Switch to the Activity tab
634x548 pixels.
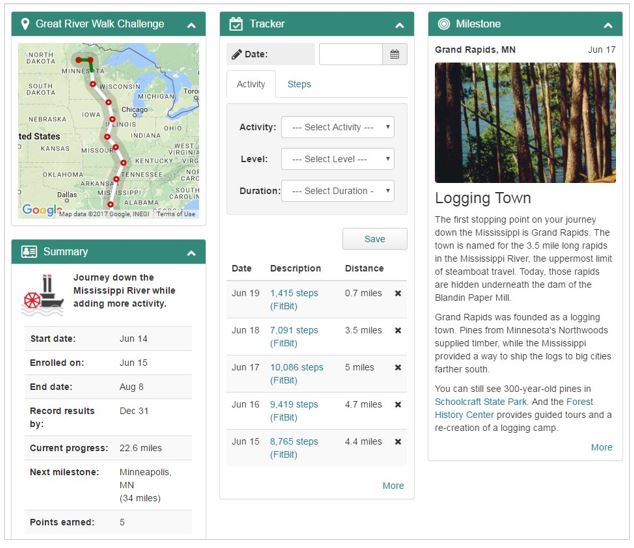[251, 84]
